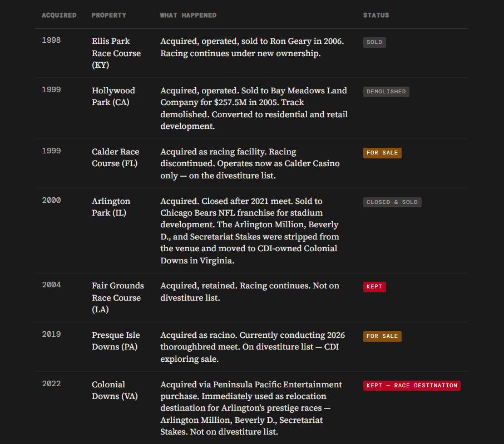The height and width of the screenshot is (444, 504).
Task: Click Arlington Park's description text
Action: (250, 231)
